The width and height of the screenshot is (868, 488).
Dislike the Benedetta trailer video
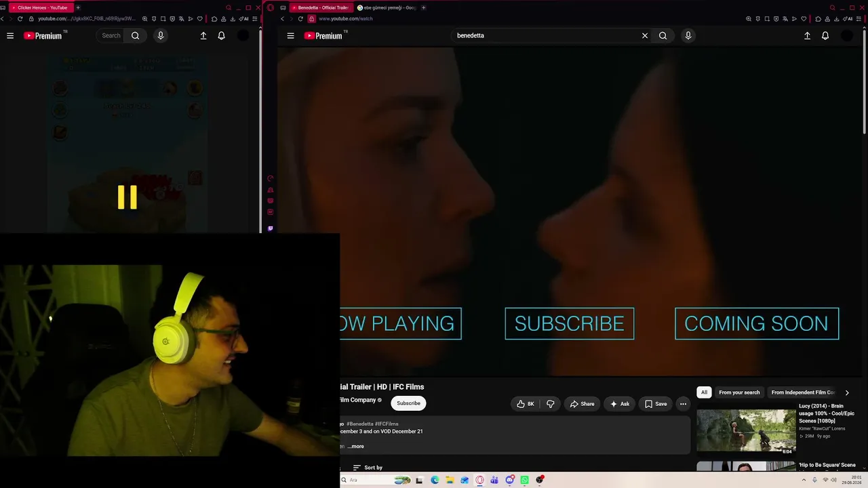click(x=551, y=404)
